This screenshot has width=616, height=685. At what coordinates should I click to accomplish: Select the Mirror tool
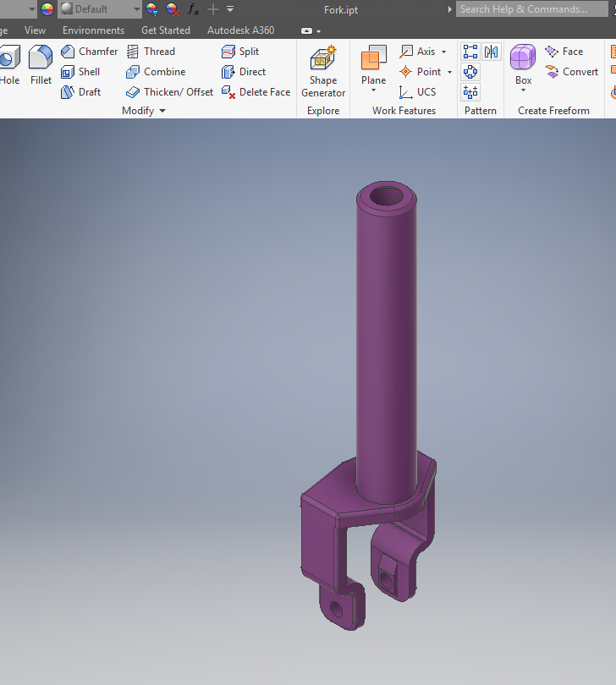[491, 52]
